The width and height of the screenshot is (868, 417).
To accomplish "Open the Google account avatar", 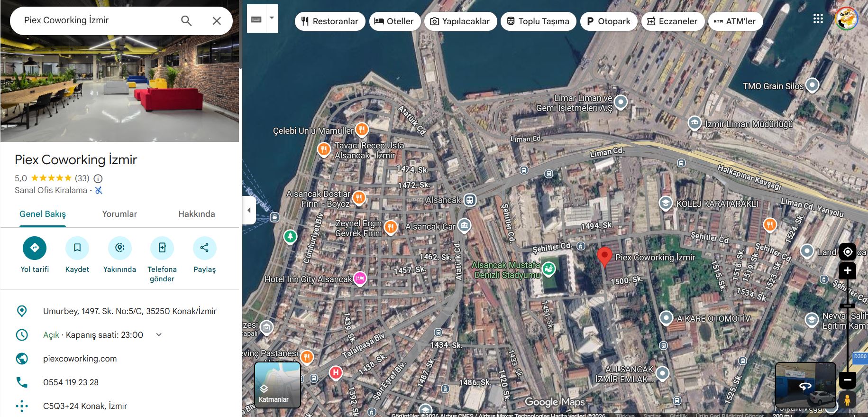I will click(x=846, y=19).
